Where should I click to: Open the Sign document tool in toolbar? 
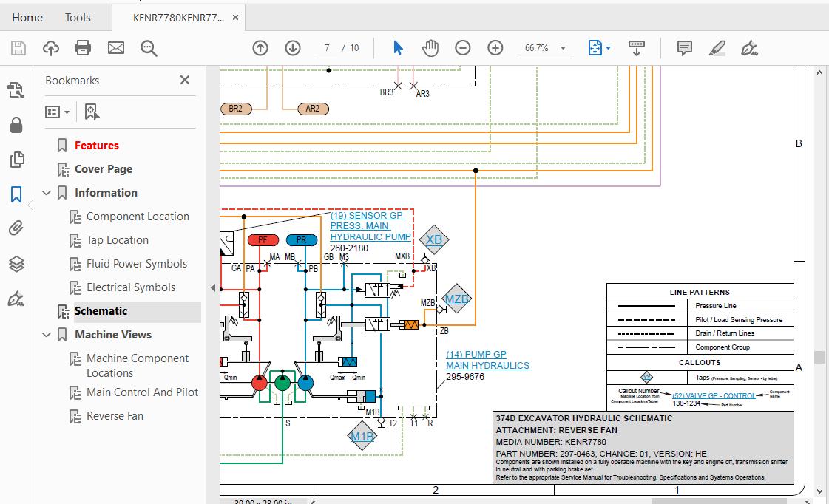[749, 48]
